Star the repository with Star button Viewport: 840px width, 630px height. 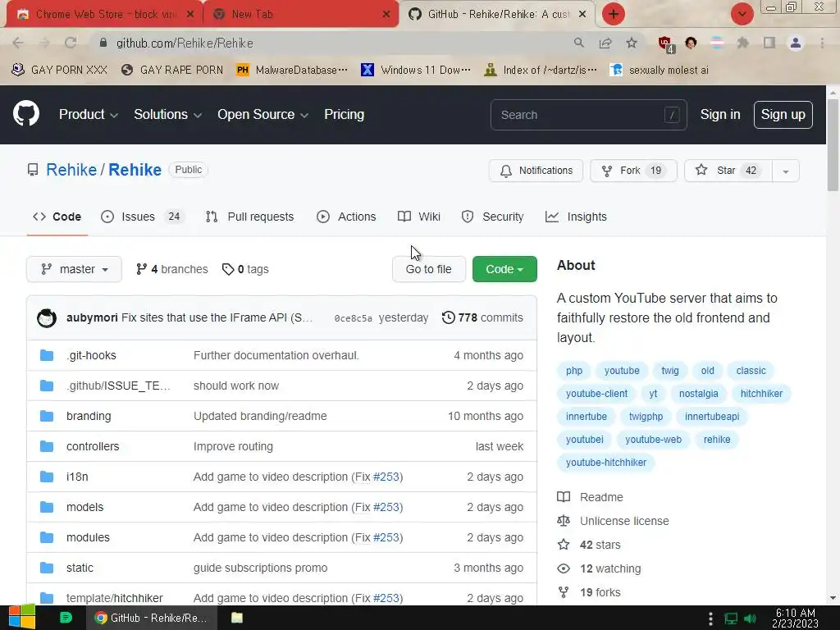click(728, 171)
